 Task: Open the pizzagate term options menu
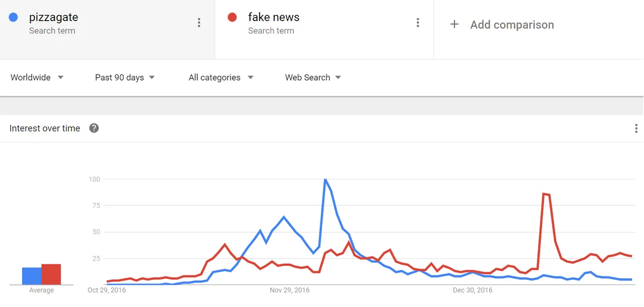199,23
